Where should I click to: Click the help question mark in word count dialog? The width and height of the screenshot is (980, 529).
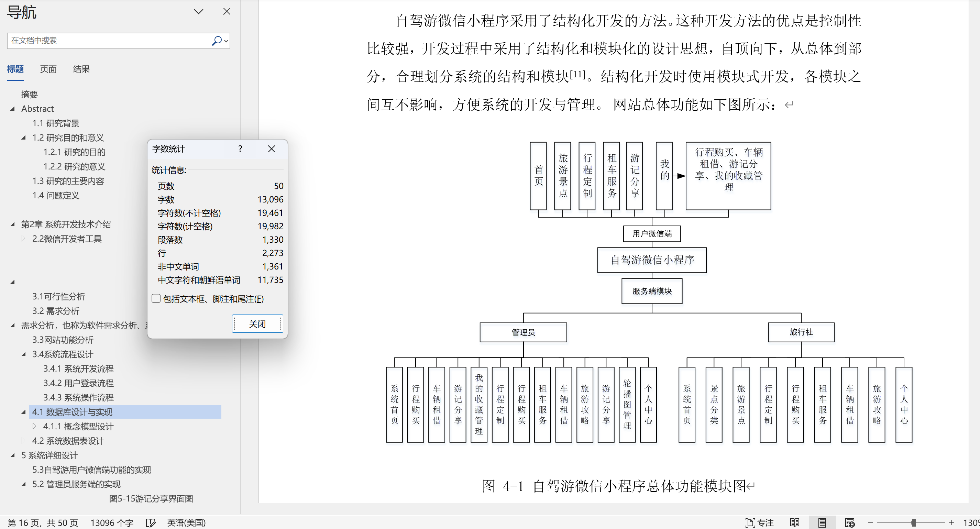pos(240,149)
